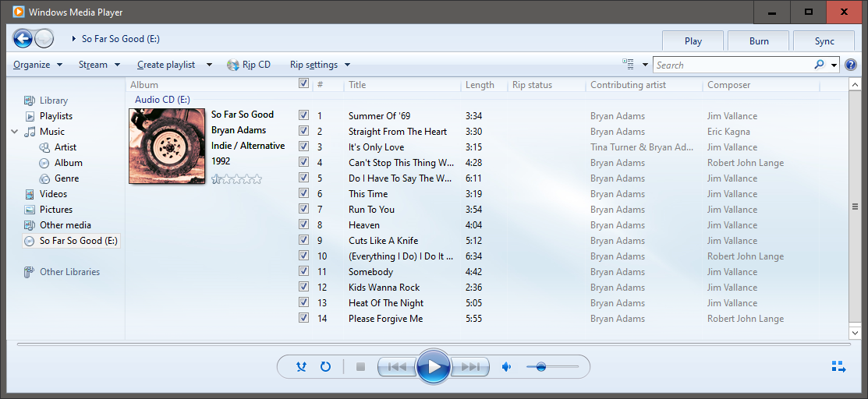
Task: Toggle the select-all tracks header checkbox
Action: (303, 83)
